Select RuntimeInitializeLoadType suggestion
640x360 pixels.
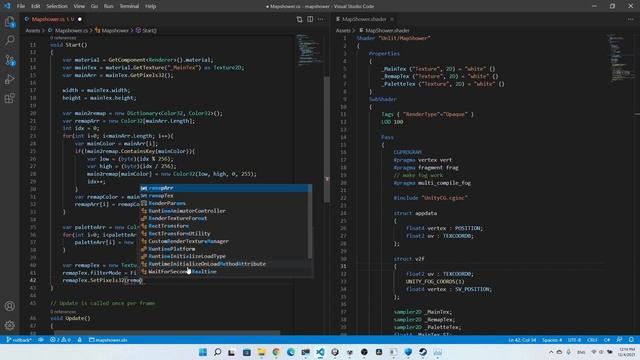coord(226,256)
